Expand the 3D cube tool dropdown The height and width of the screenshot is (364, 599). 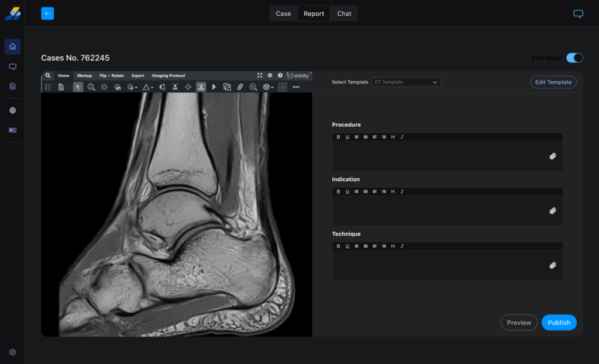click(x=273, y=88)
